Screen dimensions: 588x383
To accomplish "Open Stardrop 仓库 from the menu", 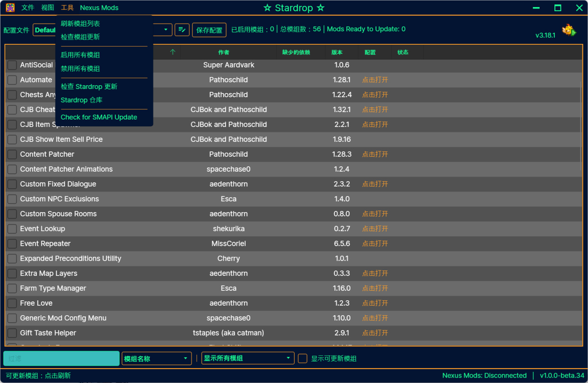I will pyautogui.click(x=82, y=100).
